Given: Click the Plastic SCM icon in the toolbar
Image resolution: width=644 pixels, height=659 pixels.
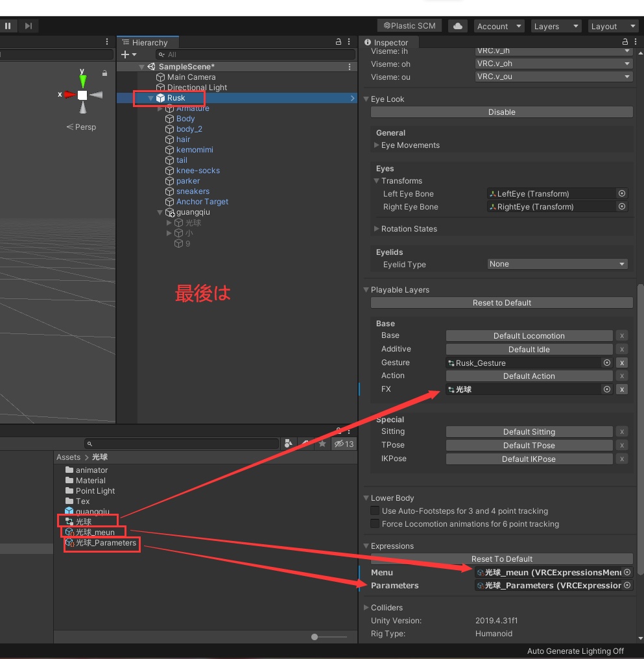Looking at the screenshot, I should pos(409,25).
